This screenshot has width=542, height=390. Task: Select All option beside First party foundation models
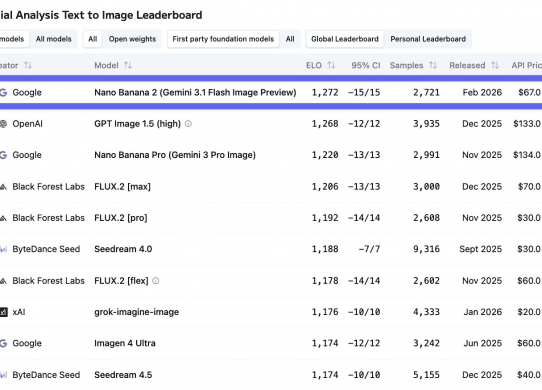290,39
